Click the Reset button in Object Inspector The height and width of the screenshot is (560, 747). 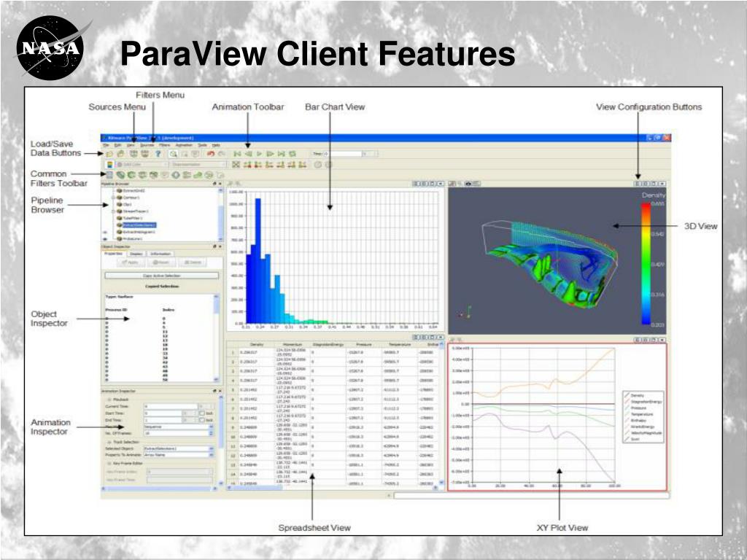point(161,262)
